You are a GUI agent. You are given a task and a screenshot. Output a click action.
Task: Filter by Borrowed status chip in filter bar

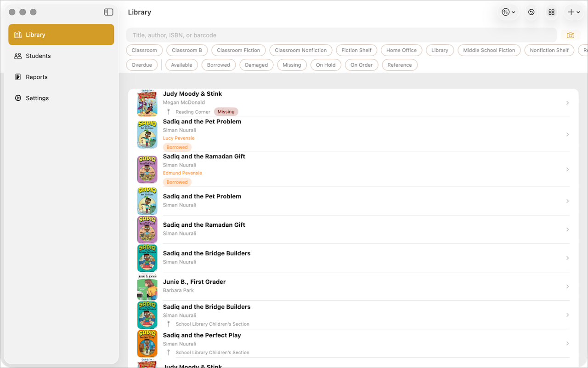click(219, 65)
